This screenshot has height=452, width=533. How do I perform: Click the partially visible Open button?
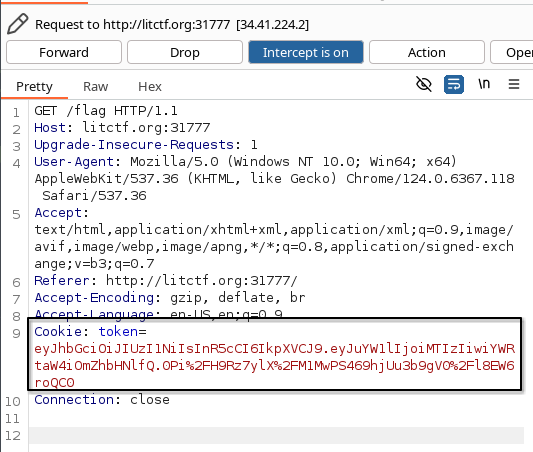coord(512,52)
